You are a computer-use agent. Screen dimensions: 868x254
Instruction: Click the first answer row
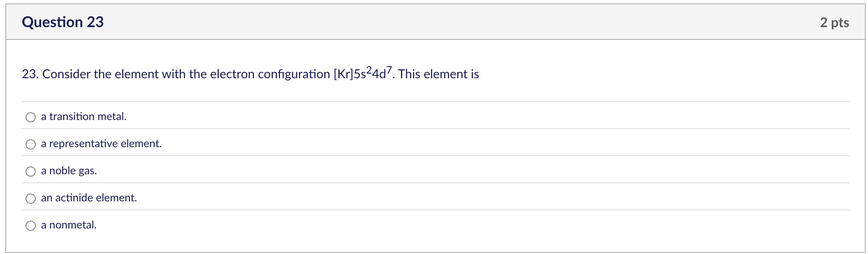[x=427, y=116]
